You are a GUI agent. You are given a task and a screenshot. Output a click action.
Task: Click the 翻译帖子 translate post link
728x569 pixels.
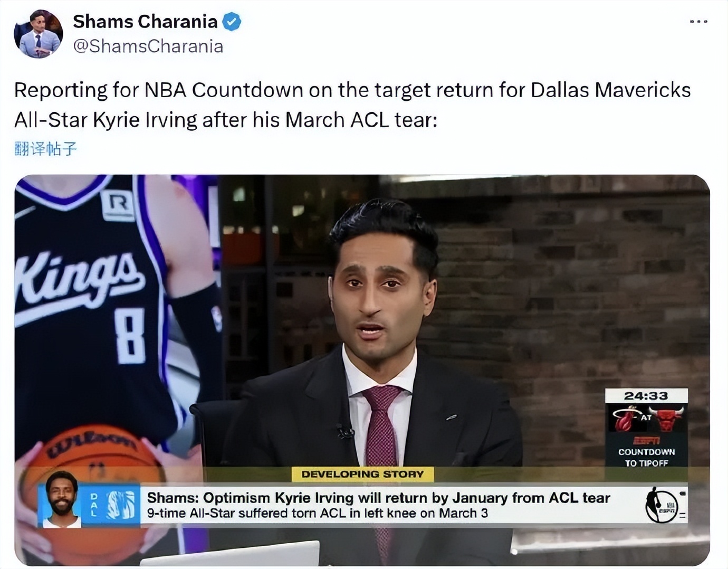[x=45, y=149]
